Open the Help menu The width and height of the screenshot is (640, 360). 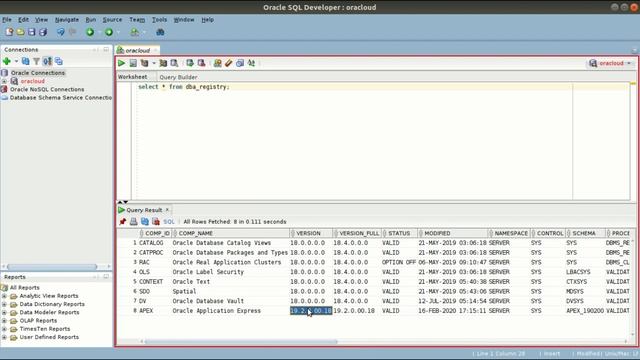207,20
